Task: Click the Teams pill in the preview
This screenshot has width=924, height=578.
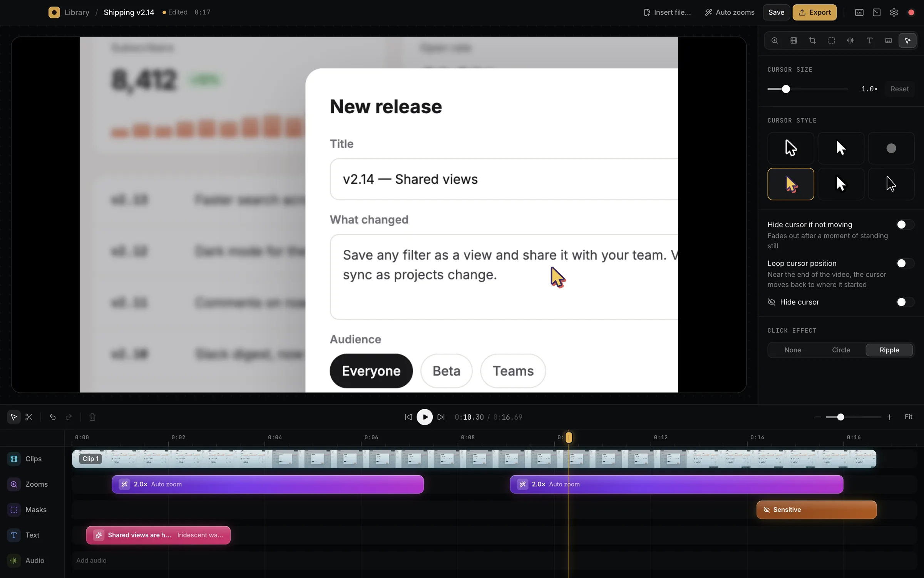Action: point(513,371)
